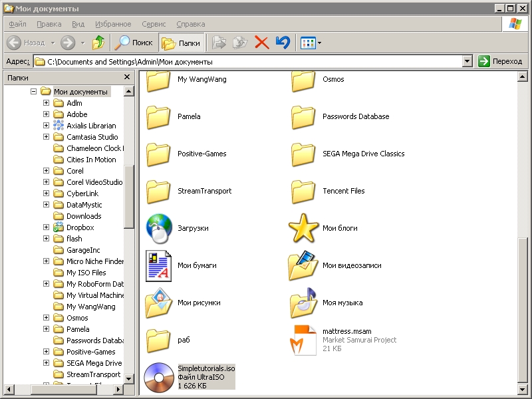Go back with the Назад arrow button

[25, 43]
